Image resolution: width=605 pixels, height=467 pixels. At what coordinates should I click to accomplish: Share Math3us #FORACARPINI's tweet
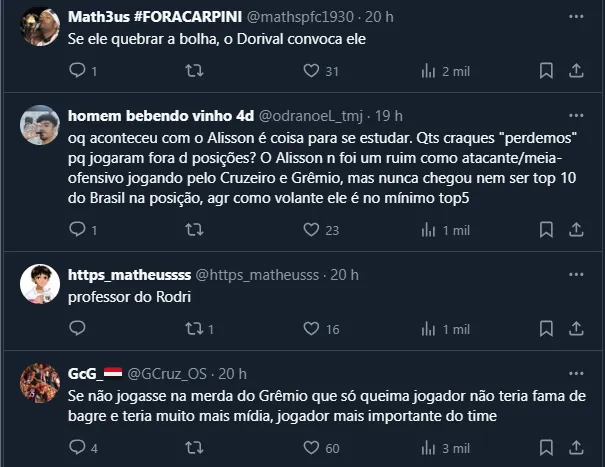pyautogui.click(x=576, y=71)
